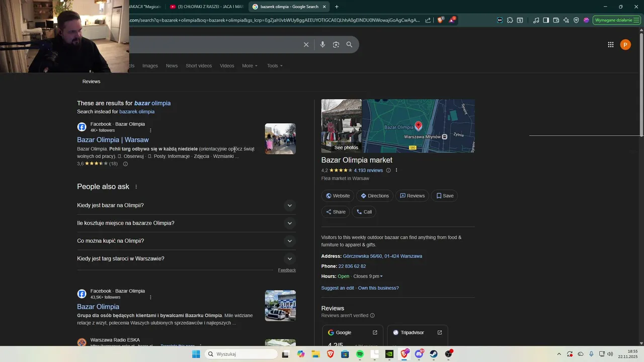The image size is (644, 362).
Task: Open Spotify from the taskbar
Action: click(x=360, y=354)
